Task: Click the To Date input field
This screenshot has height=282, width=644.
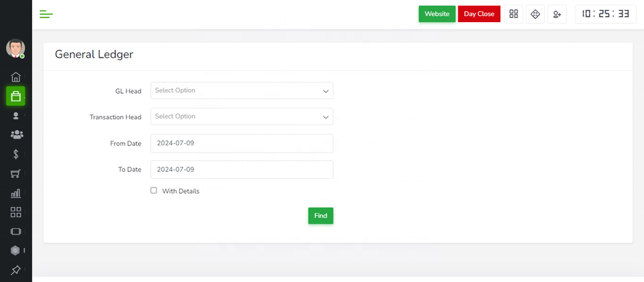Action: coord(241,169)
